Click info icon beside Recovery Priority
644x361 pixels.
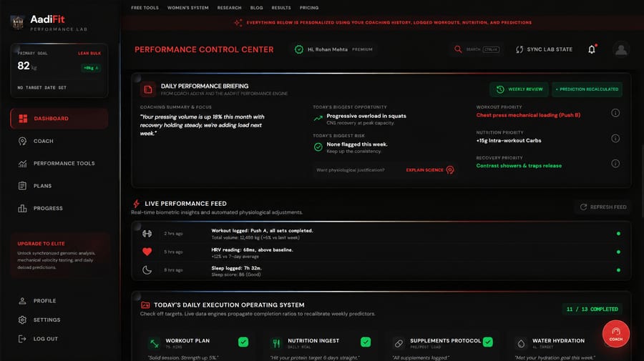(615, 163)
